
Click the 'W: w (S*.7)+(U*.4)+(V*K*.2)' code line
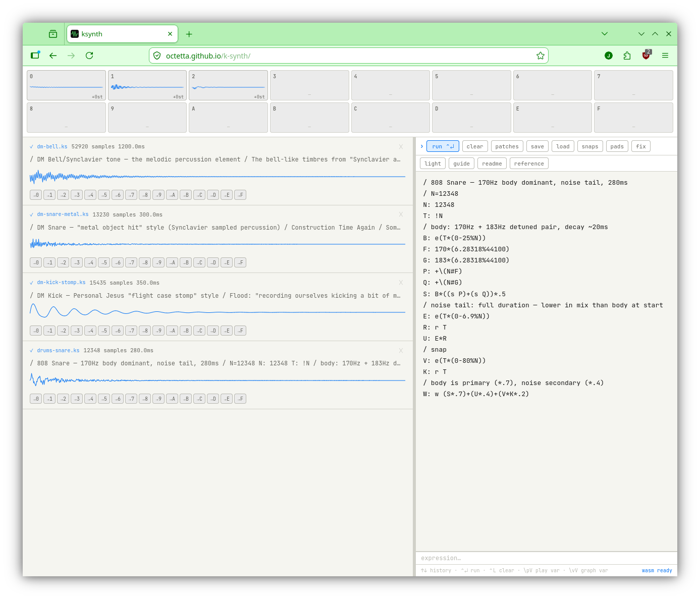pos(476,394)
